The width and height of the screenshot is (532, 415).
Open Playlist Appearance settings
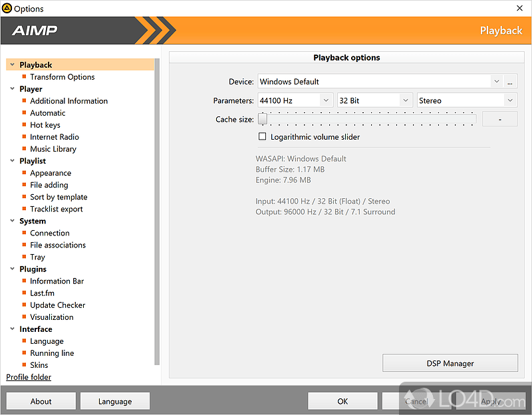click(x=51, y=173)
